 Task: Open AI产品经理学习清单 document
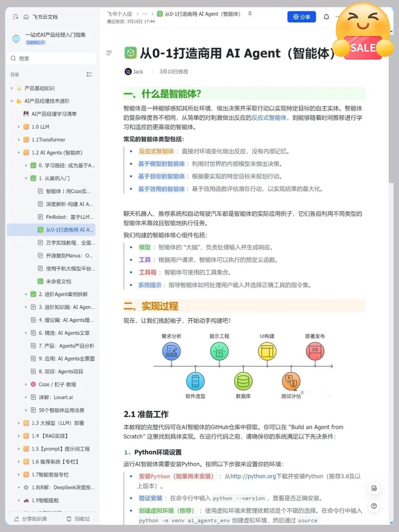[54, 114]
